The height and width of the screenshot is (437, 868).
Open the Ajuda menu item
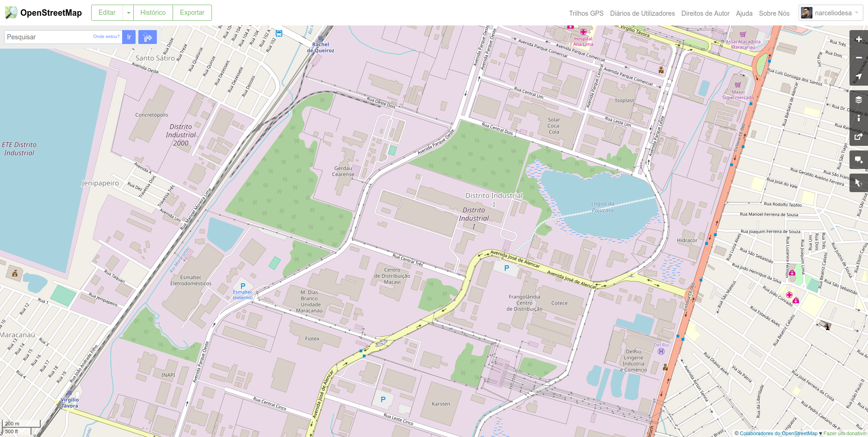coord(744,13)
